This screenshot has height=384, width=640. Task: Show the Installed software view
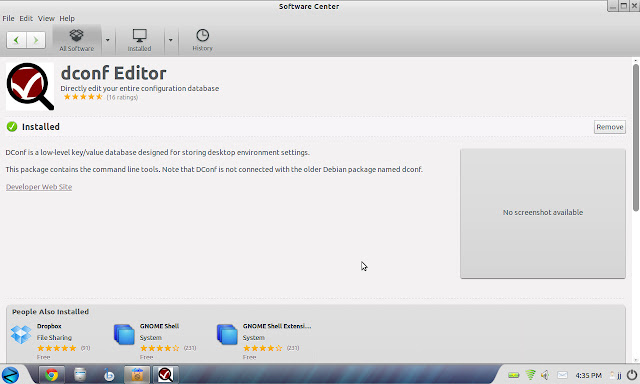139,40
